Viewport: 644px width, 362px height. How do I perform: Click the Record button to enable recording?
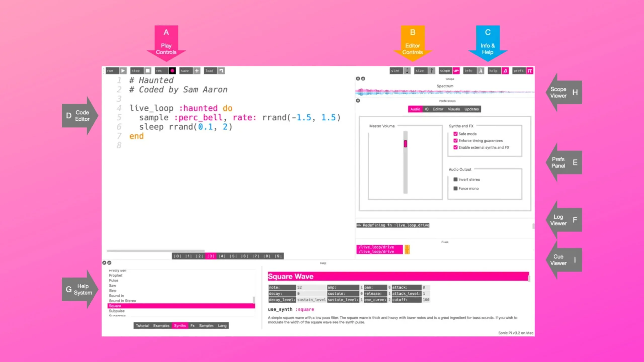[x=173, y=71]
